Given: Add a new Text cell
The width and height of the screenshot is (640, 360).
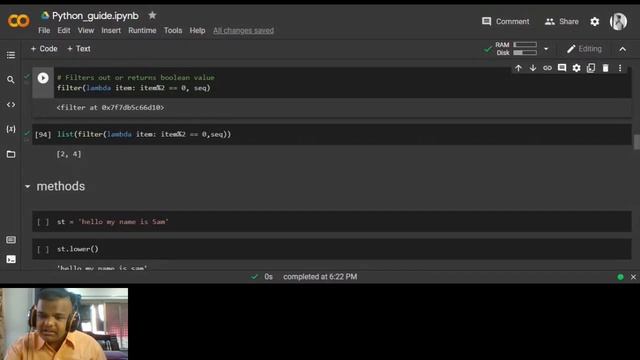Looking at the screenshot, I should [78, 49].
